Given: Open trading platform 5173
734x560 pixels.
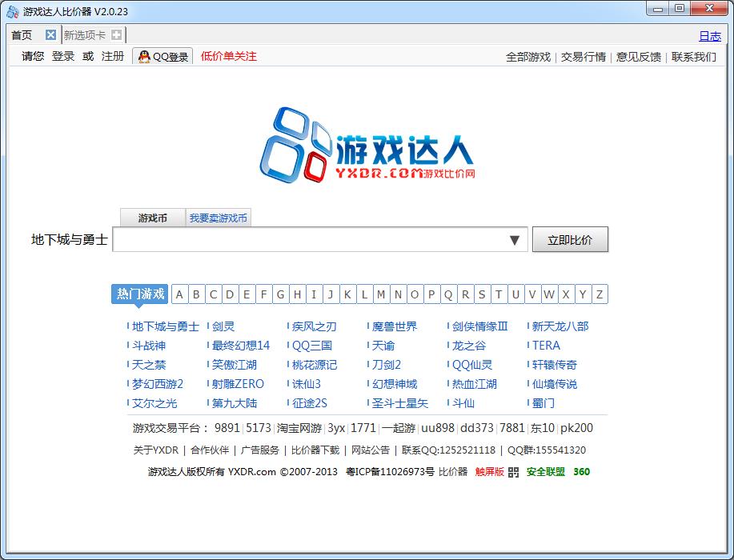Looking at the screenshot, I should click(x=259, y=428).
